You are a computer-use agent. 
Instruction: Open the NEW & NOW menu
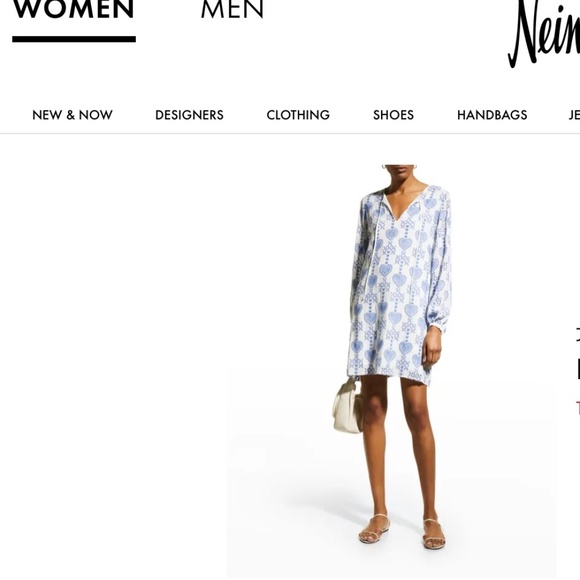click(x=72, y=115)
